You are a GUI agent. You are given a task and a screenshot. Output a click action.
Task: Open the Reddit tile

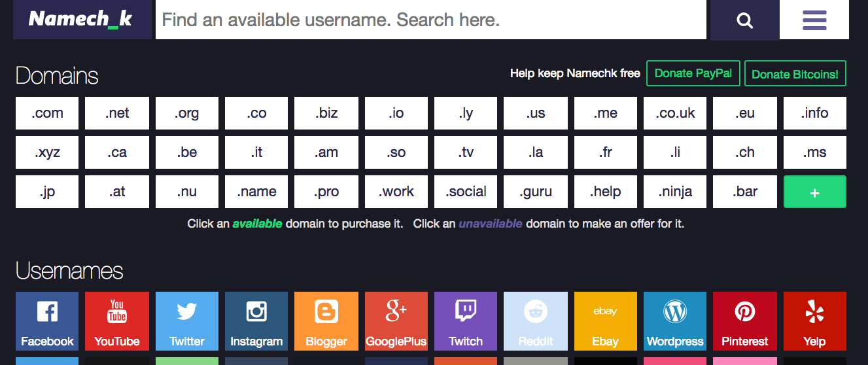click(536, 321)
